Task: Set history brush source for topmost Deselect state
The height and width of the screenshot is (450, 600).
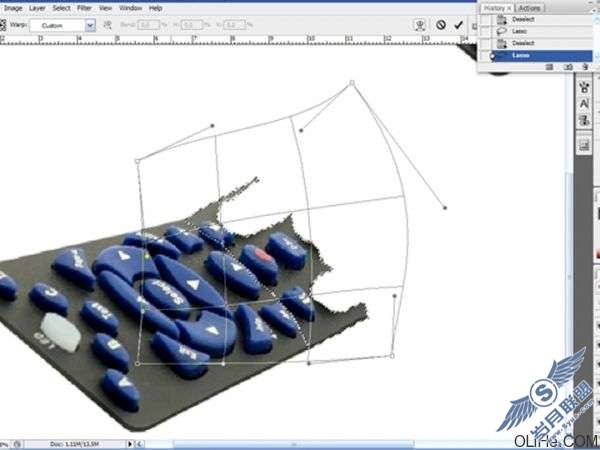Action: click(485, 19)
